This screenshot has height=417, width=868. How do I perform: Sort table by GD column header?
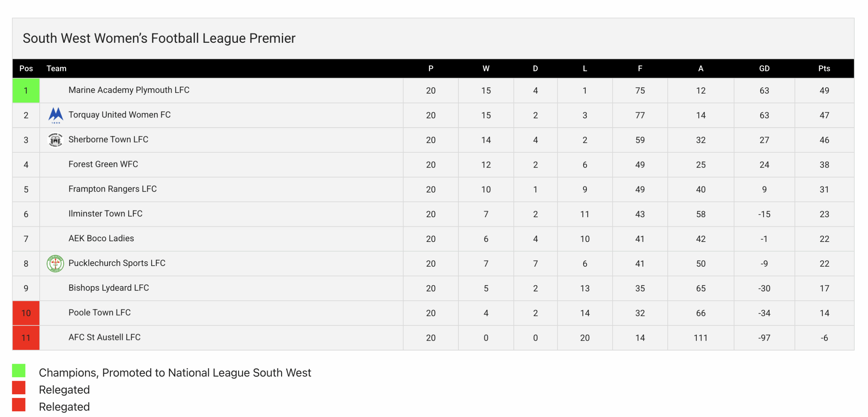[764, 69]
